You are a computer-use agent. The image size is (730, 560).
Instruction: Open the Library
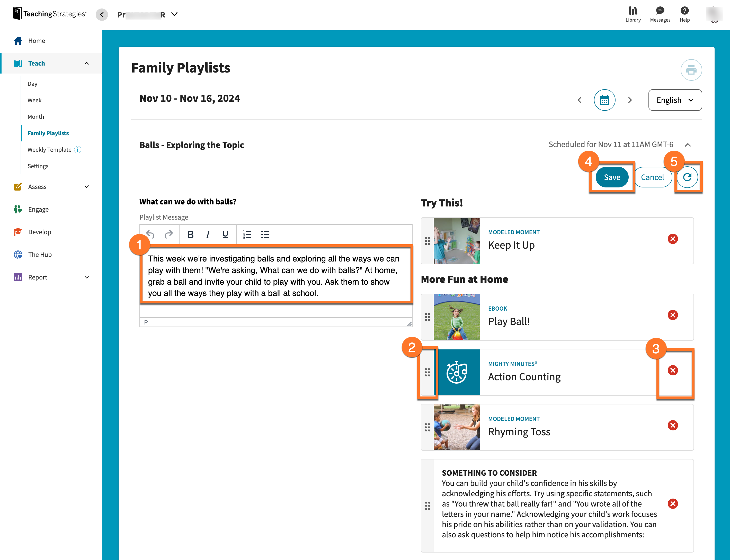633,14
